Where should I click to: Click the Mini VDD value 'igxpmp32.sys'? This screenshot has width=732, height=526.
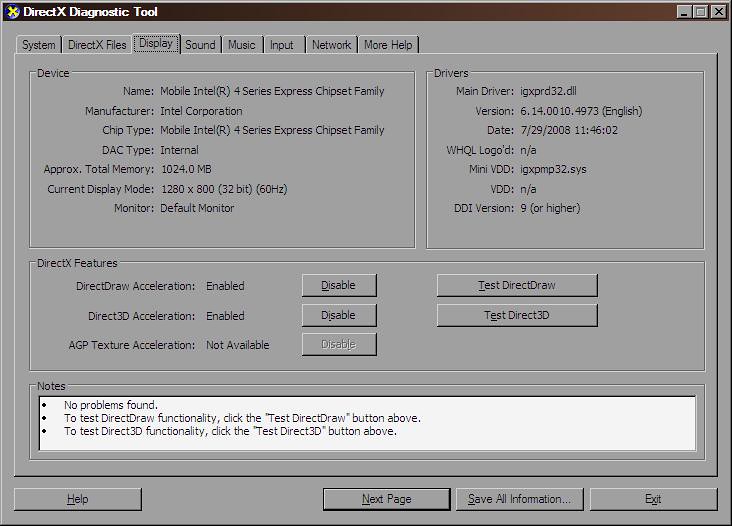[x=553, y=169]
